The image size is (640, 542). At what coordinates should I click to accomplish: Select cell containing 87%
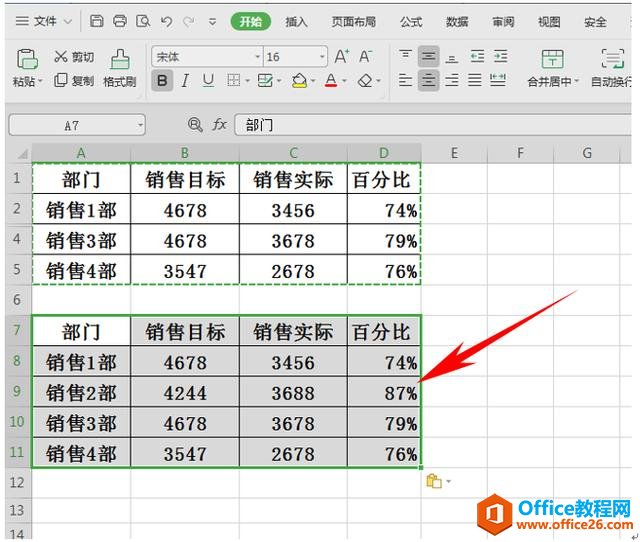[x=384, y=392]
